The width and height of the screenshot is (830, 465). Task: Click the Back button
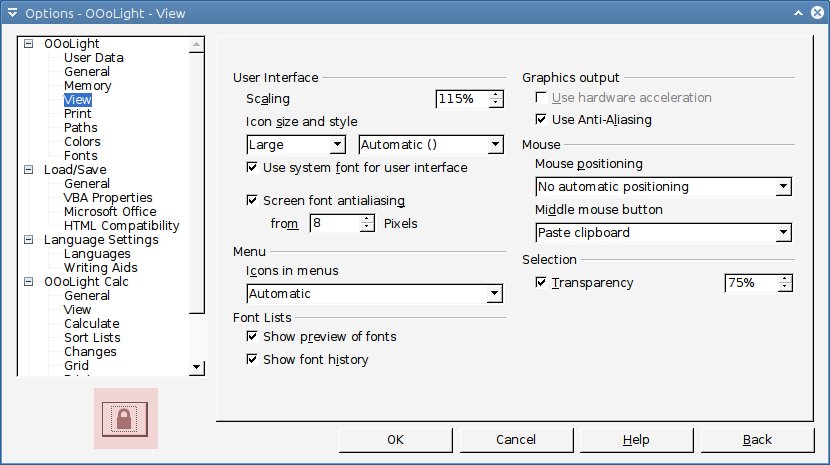(757, 440)
